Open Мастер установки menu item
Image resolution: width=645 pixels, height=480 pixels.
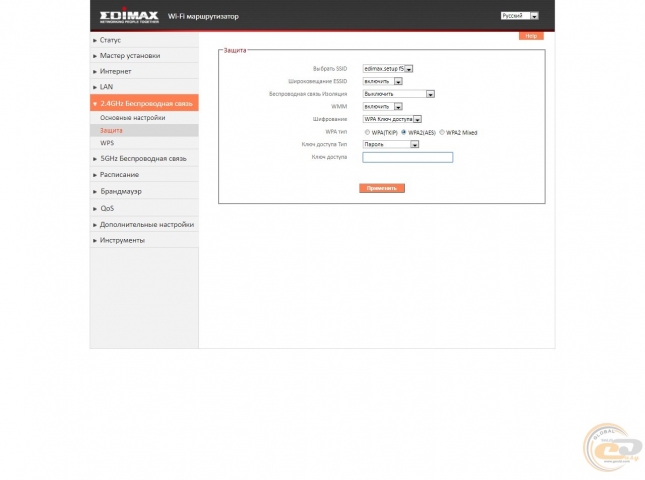144,56
